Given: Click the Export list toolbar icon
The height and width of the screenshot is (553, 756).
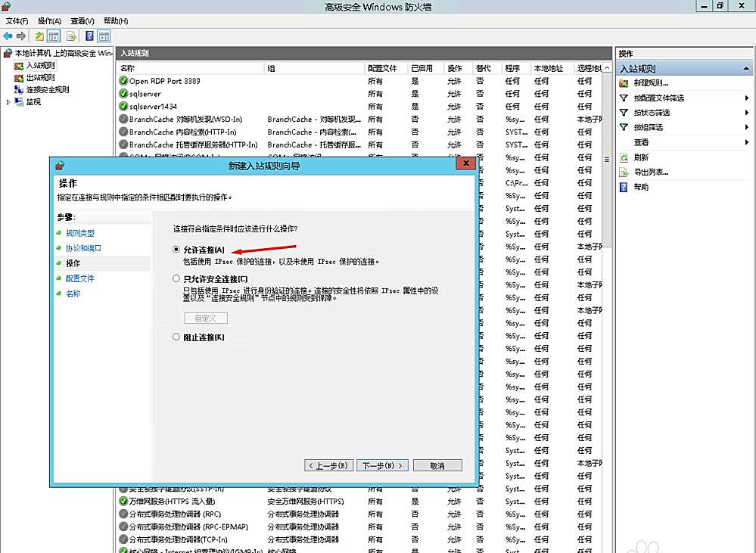Looking at the screenshot, I should [x=71, y=36].
